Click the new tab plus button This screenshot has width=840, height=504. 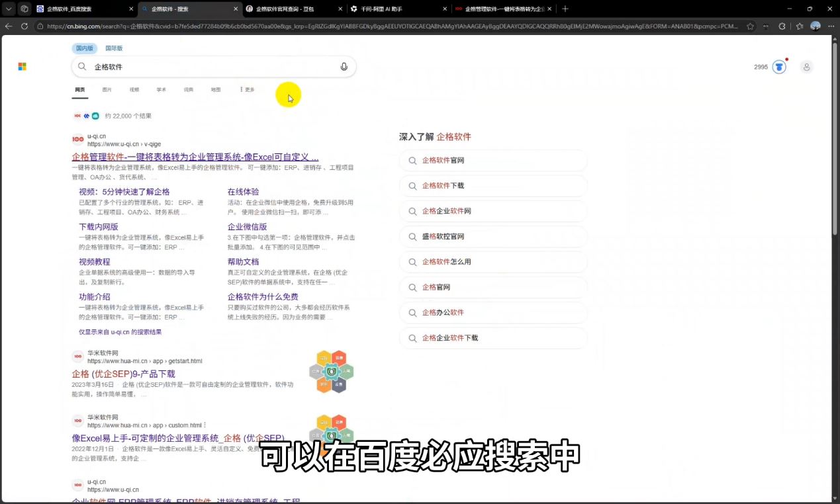point(565,9)
